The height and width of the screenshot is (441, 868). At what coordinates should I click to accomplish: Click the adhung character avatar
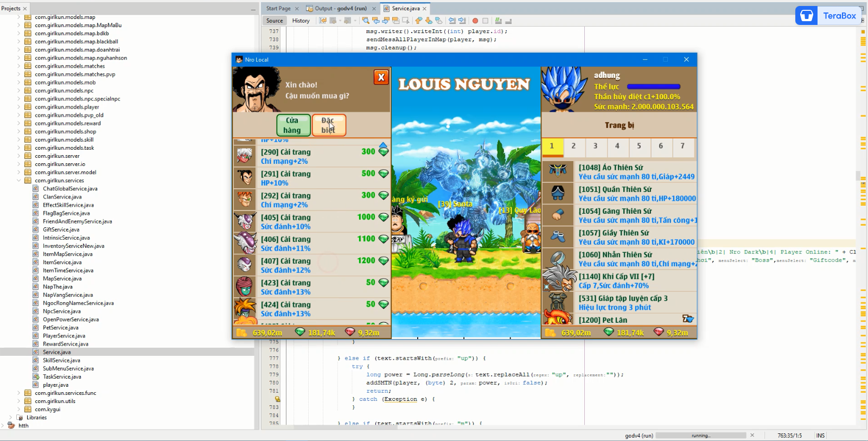coord(565,89)
